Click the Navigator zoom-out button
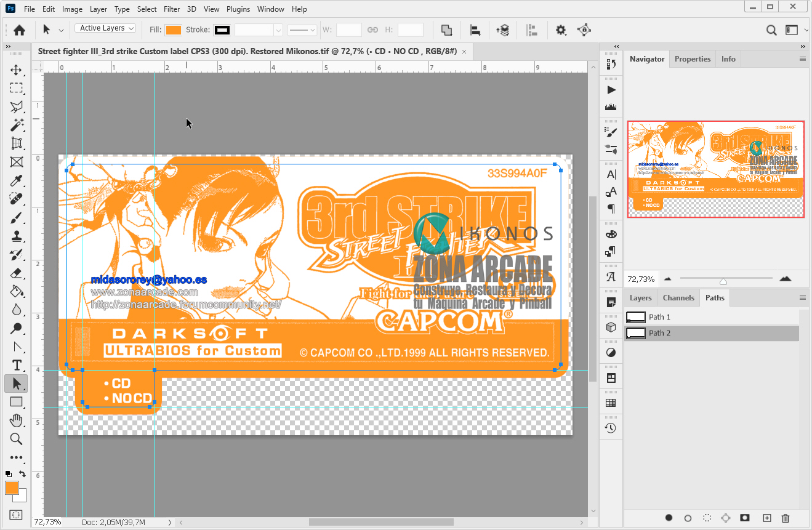812x530 pixels. tap(667, 278)
